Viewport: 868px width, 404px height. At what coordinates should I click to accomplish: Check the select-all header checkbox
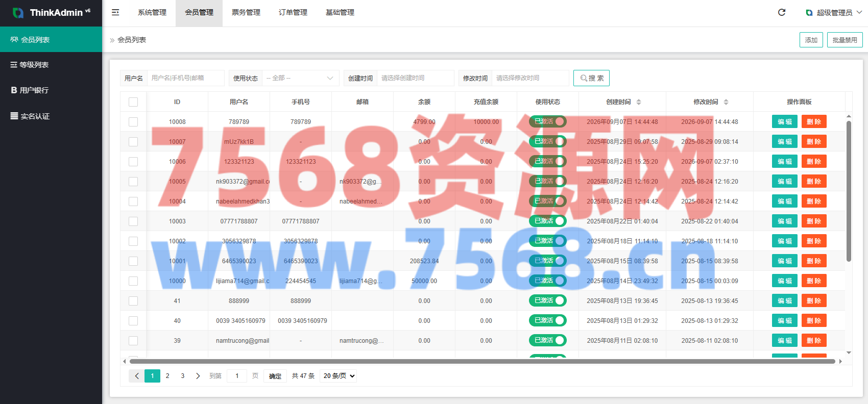(x=133, y=102)
